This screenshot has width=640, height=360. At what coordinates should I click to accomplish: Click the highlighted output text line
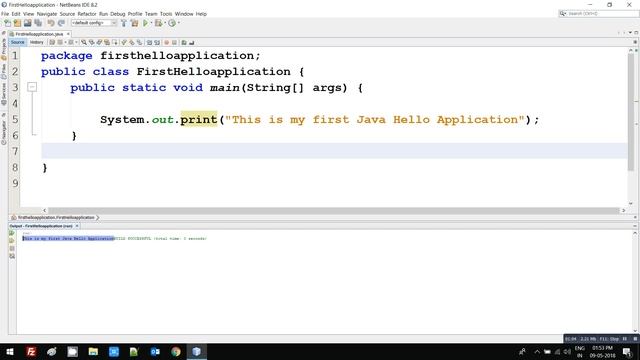point(68,238)
